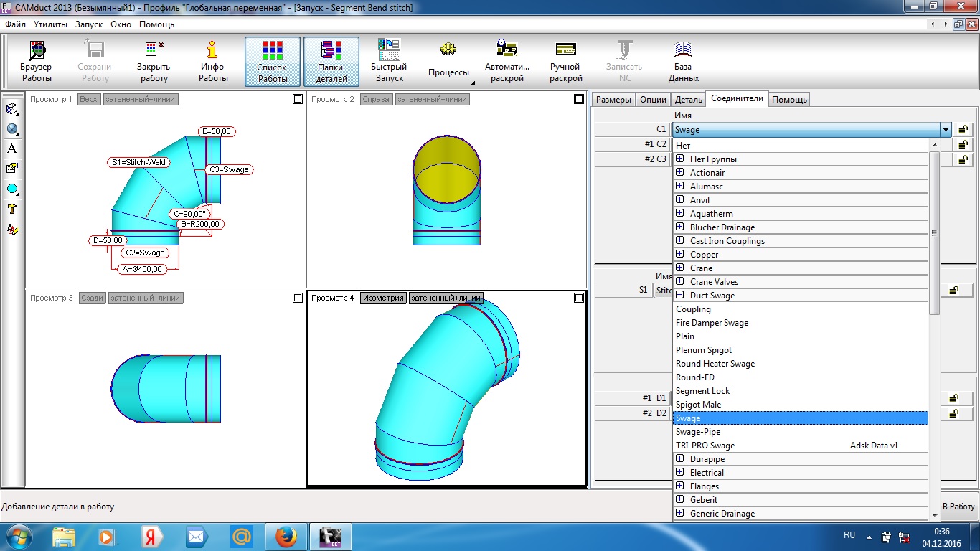
Task: Expand the Blucher Drainage group
Action: 680,227
